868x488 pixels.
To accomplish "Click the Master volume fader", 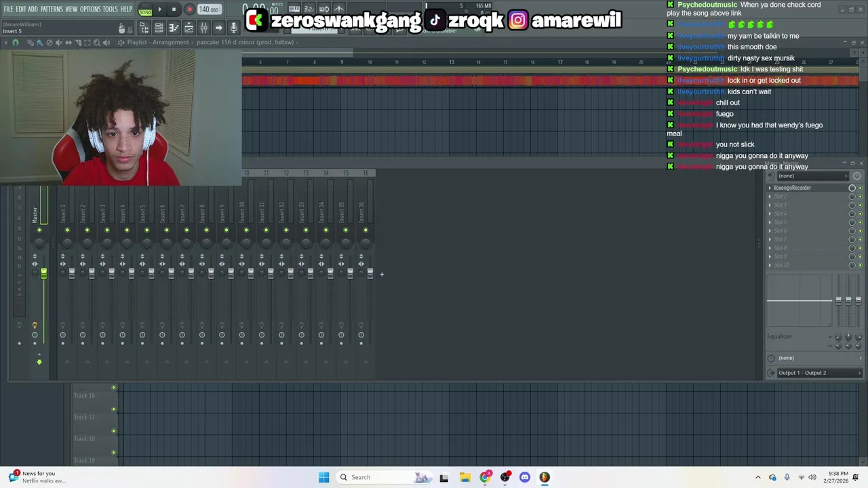I will pyautogui.click(x=43, y=273).
